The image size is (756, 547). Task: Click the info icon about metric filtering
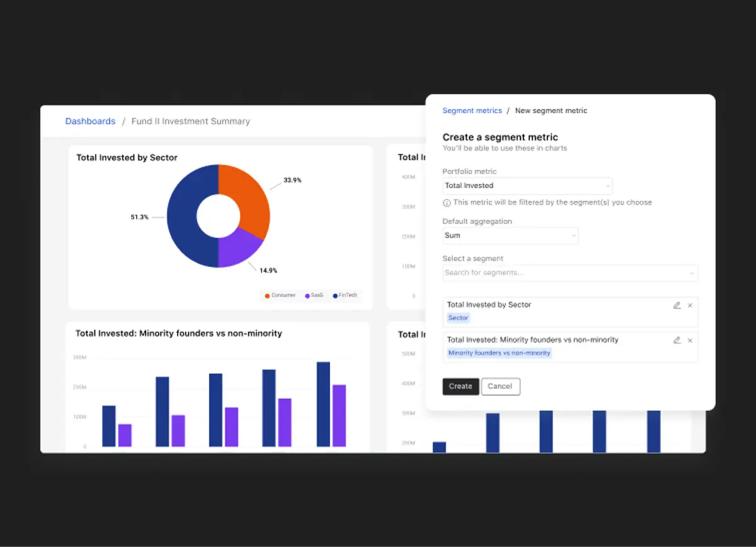tap(447, 202)
